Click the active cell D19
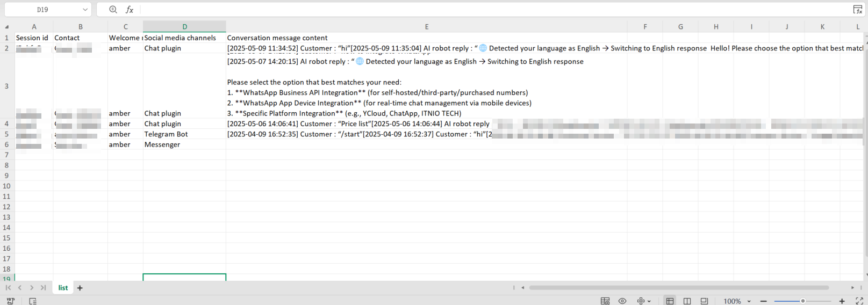 coord(184,278)
